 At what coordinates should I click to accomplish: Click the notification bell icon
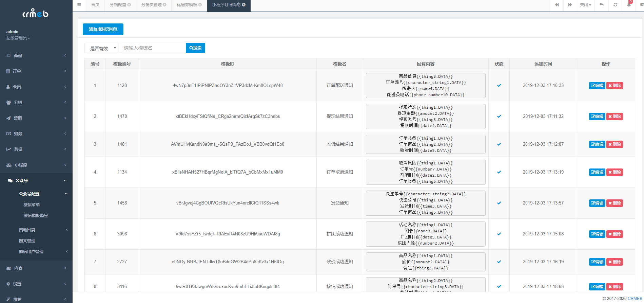click(629, 5)
